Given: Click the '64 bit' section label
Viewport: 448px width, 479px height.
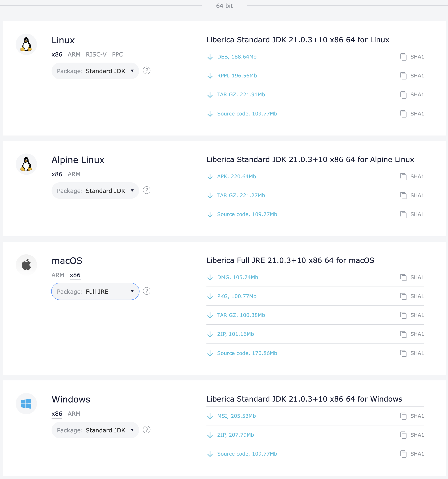Looking at the screenshot, I should (x=224, y=6).
